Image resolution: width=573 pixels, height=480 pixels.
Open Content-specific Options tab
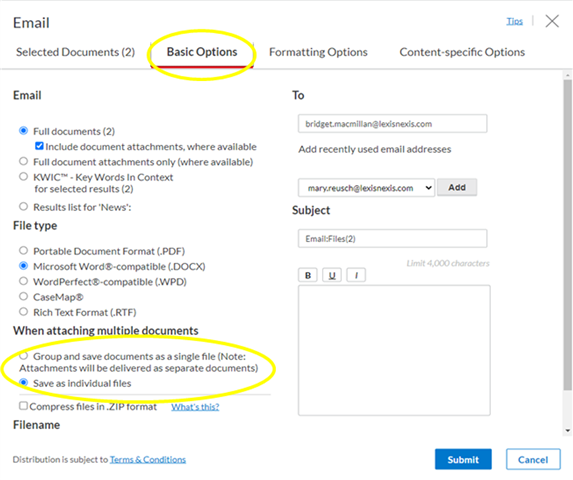click(x=462, y=52)
